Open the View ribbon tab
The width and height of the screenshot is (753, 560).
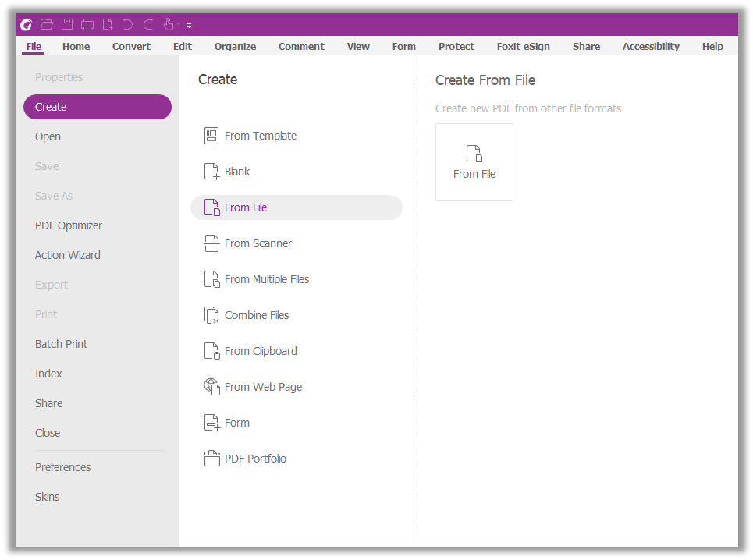[x=358, y=47]
